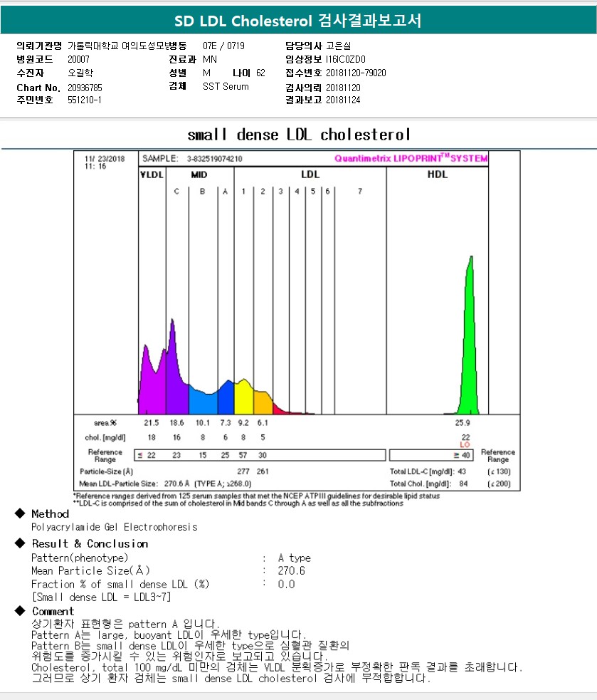Click the VLDL column header
597x700 pixels.
click(x=152, y=174)
